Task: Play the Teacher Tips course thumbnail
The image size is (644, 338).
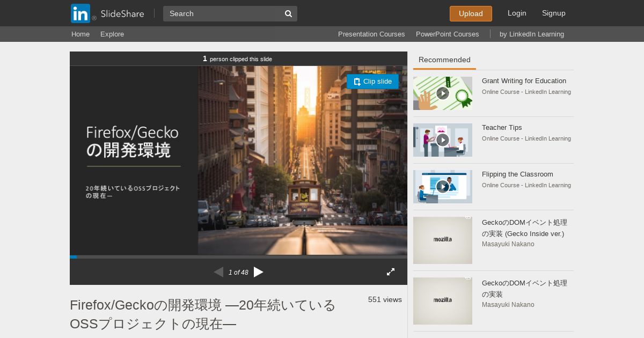Action: 443,140
